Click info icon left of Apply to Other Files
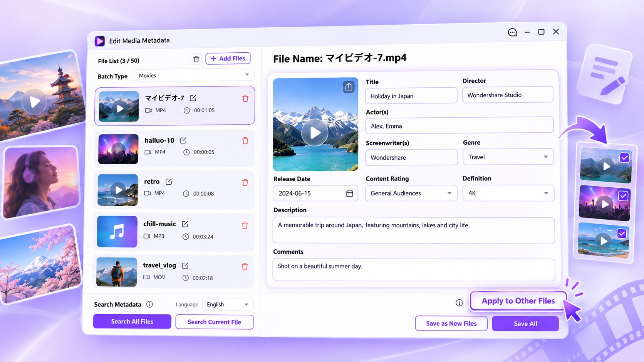The image size is (644, 362). click(x=459, y=303)
